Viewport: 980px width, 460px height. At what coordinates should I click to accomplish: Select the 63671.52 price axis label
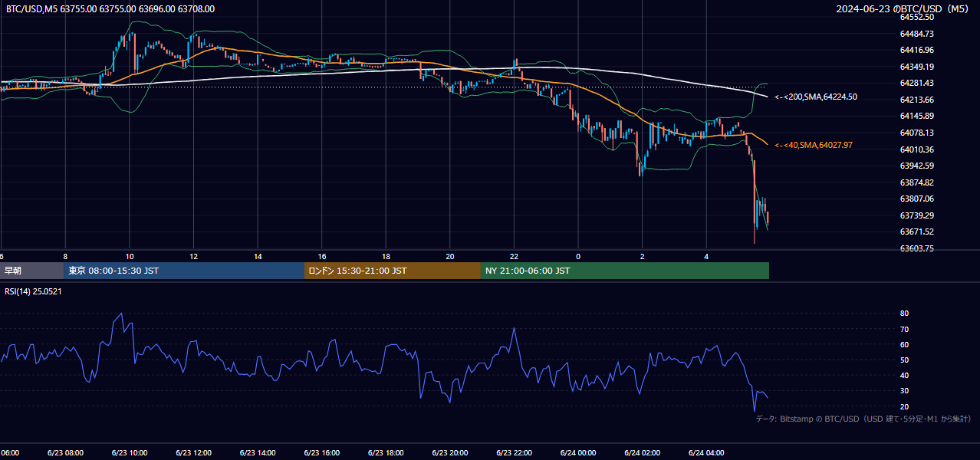(916, 232)
